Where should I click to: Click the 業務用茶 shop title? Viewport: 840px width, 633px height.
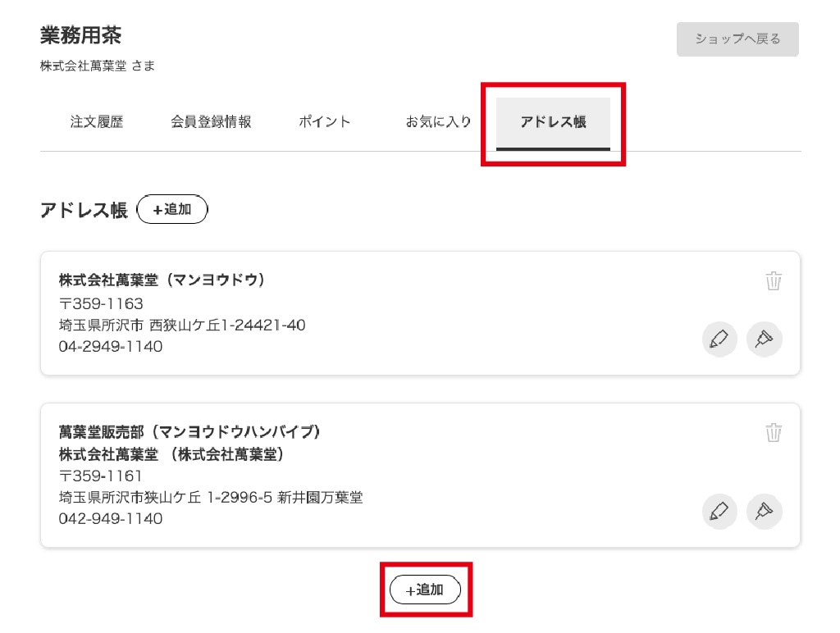click(x=81, y=35)
